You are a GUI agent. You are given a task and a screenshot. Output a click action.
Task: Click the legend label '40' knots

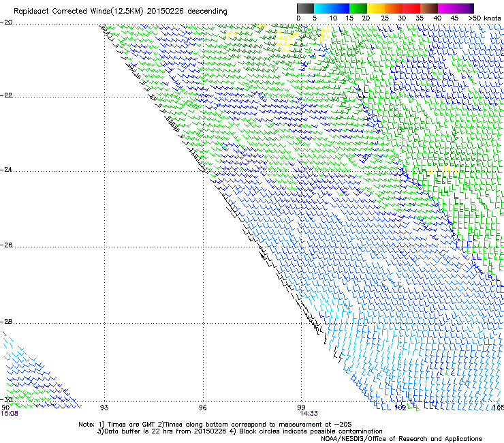point(437,18)
